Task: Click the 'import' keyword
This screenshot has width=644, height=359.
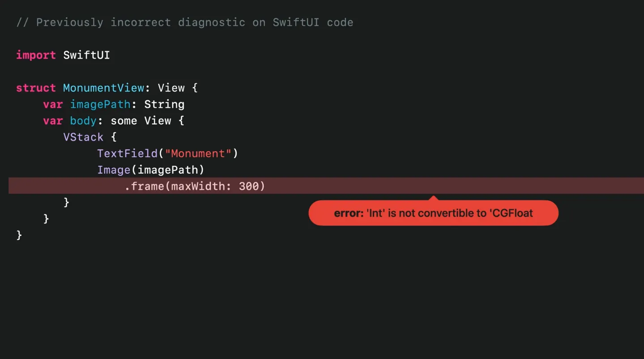Action: [x=36, y=55]
